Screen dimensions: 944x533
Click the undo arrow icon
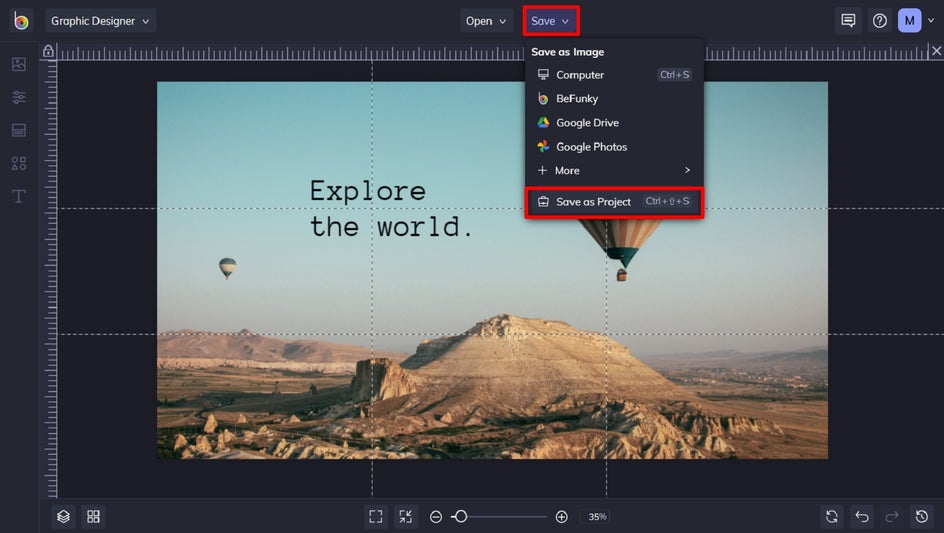click(862, 517)
